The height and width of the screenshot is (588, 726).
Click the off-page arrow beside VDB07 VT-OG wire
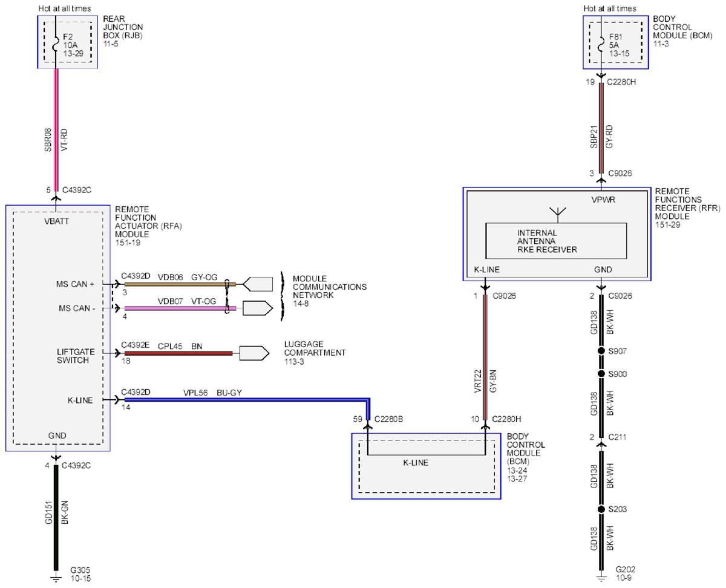(x=257, y=309)
